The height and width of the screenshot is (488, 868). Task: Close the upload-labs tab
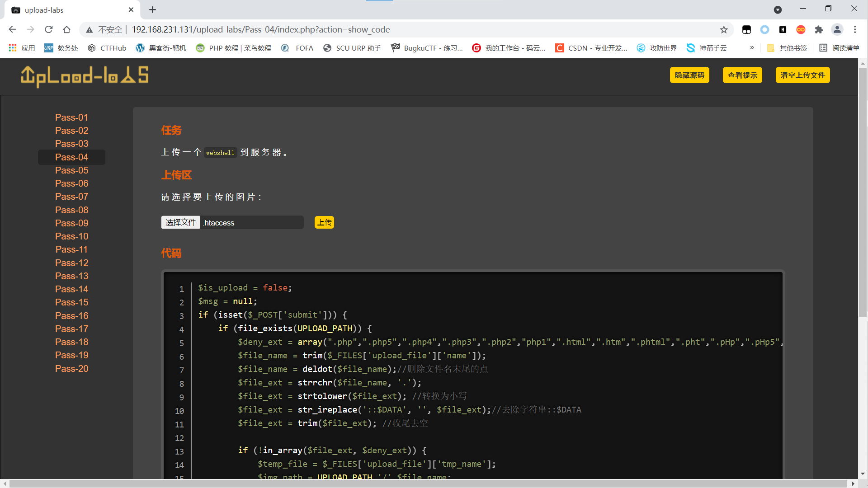pos(131,9)
